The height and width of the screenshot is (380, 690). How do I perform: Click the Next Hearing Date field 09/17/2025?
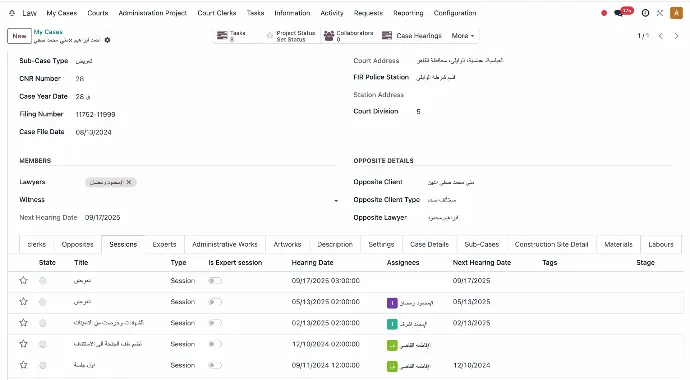tap(103, 218)
